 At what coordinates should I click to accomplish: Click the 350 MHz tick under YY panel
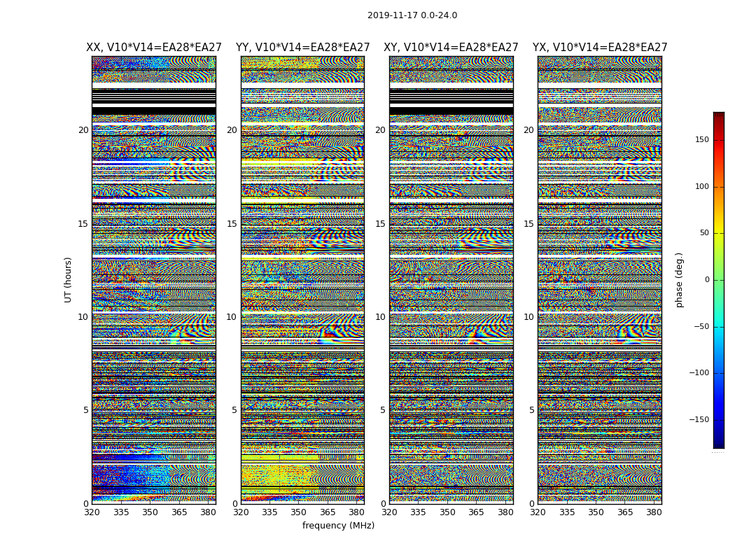pos(299,512)
